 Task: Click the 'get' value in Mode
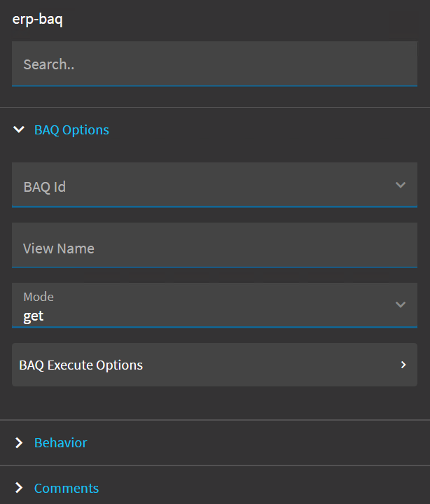[x=34, y=316]
